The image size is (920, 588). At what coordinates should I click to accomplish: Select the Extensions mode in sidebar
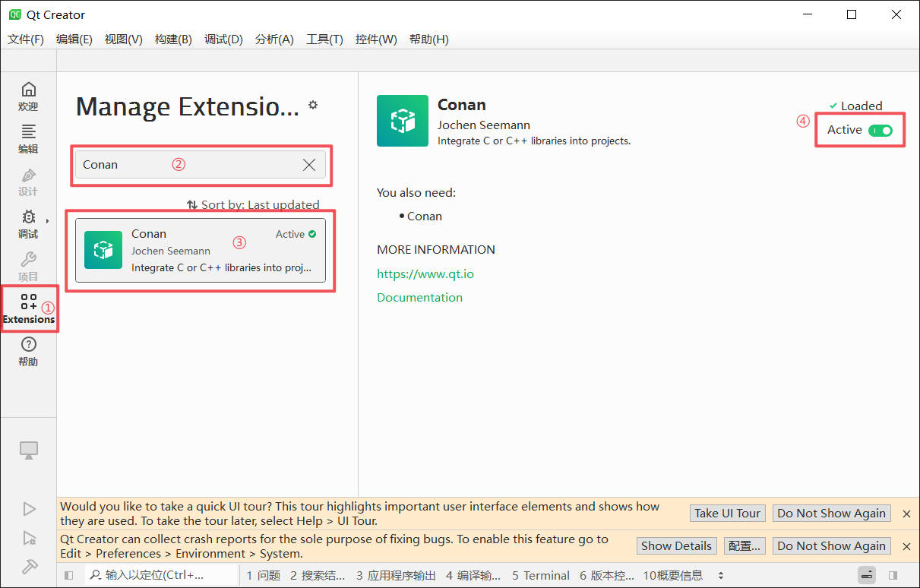(28, 309)
